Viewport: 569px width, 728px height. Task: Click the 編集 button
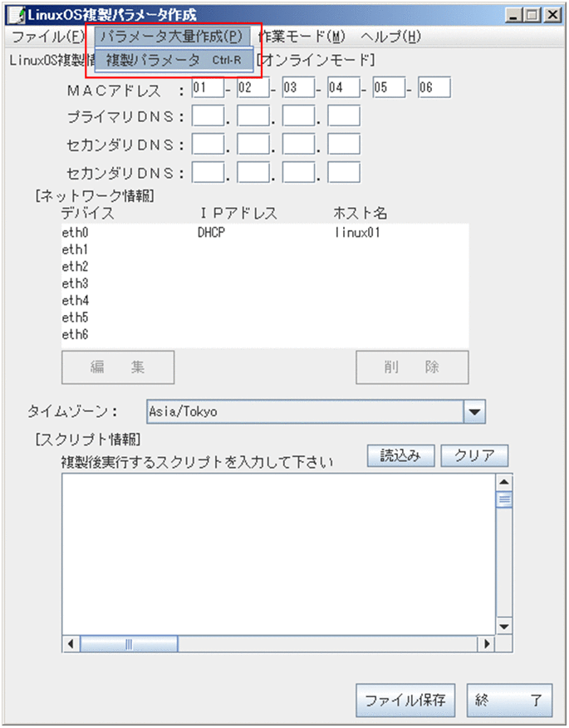[118, 367]
